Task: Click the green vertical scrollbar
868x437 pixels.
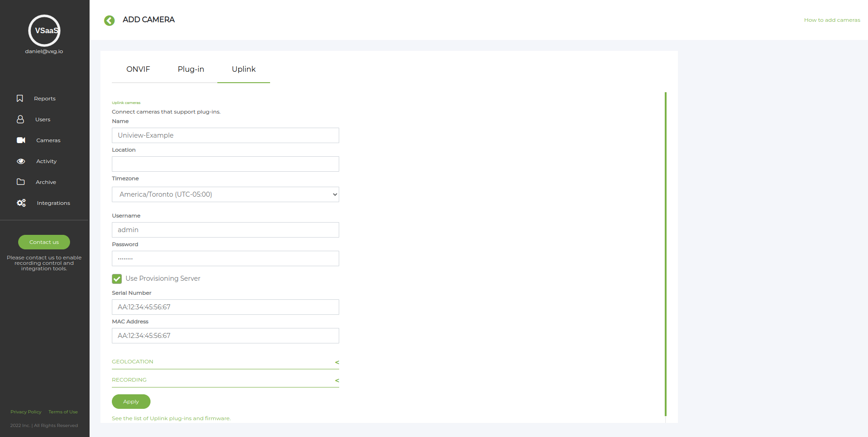Action: tap(665, 254)
